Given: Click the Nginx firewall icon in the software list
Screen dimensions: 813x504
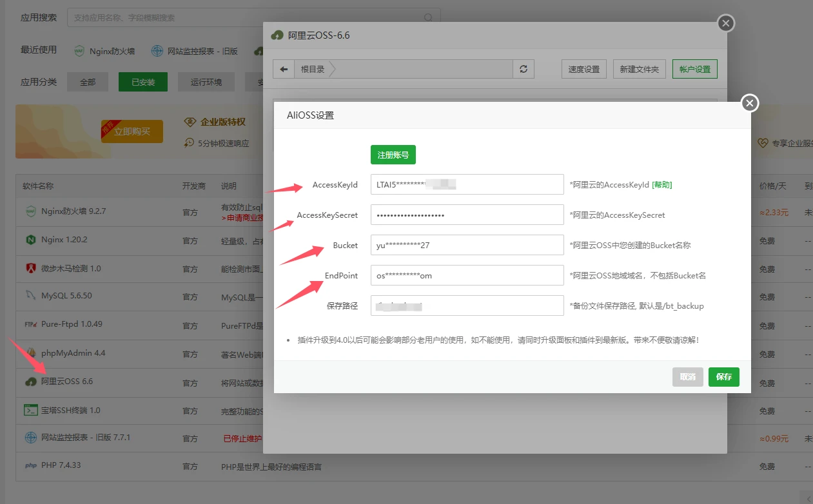Looking at the screenshot, I should pyautogui.click(x=30, y=211).
